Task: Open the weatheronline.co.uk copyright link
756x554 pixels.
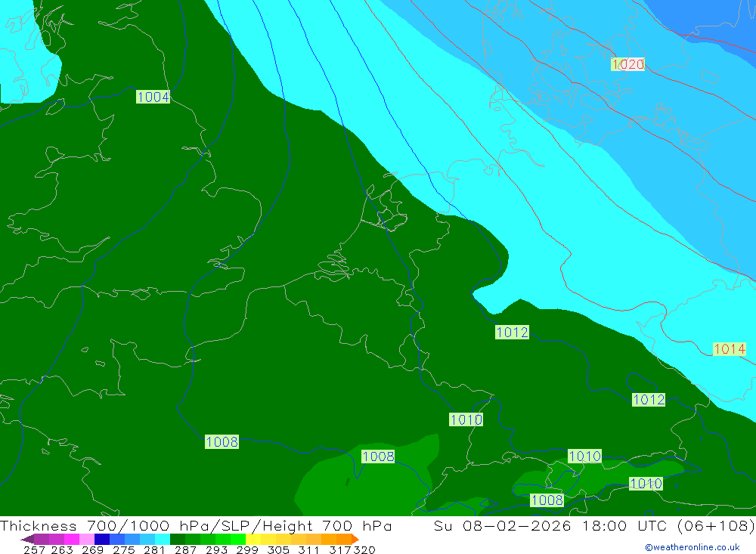Action: tap(692, 547)
